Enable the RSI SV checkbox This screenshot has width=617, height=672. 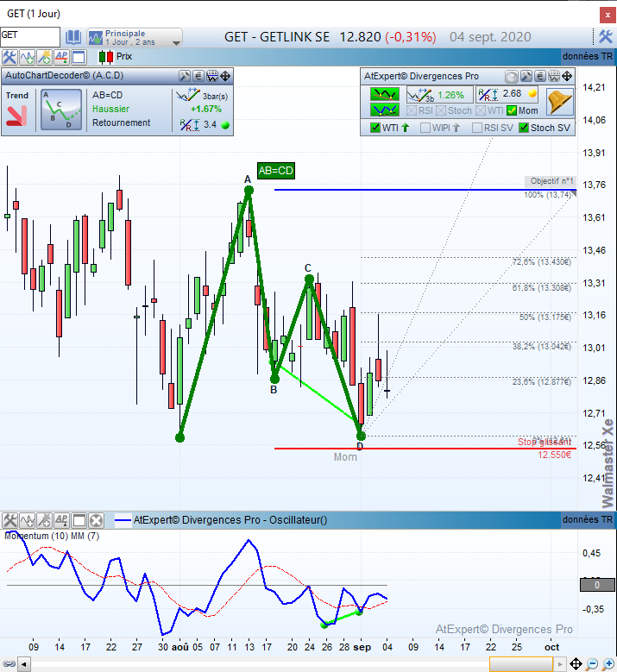pyautogui.click(x=477, y=128)
